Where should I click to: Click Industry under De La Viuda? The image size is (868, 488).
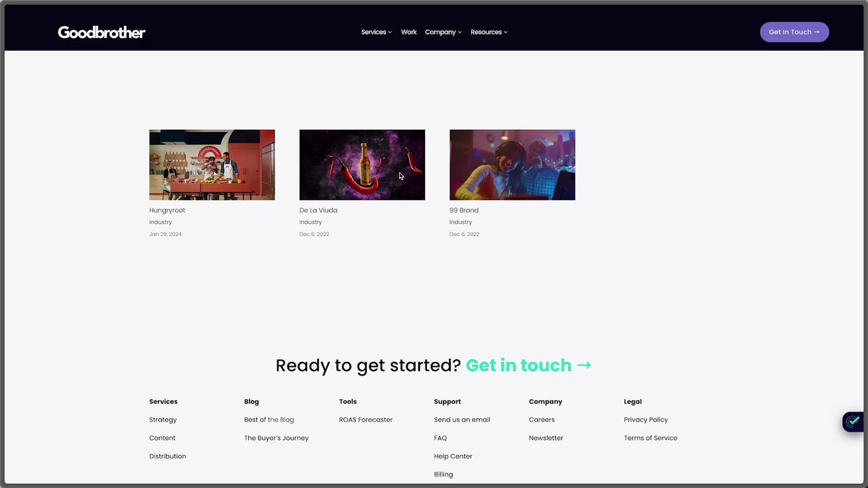[x=311, y=222]
